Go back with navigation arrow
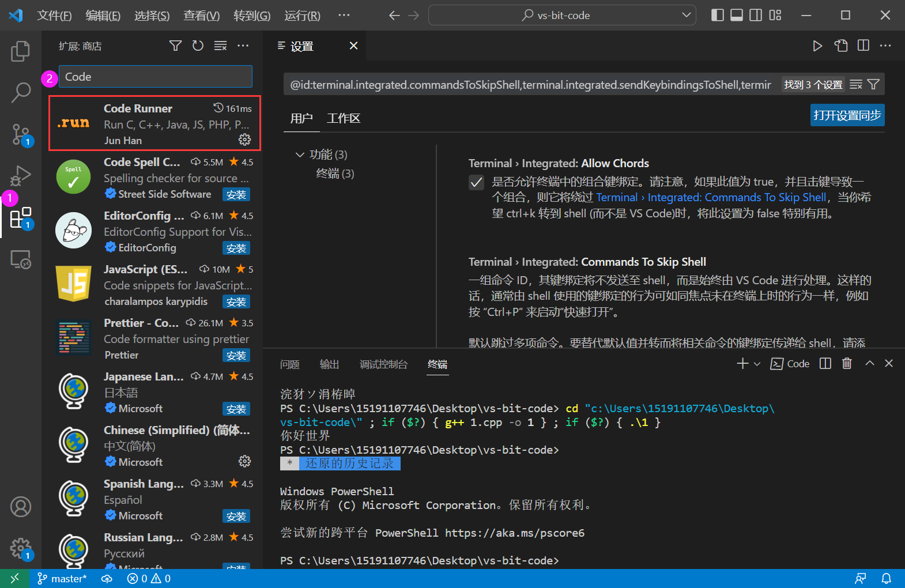 click(394, 15)
